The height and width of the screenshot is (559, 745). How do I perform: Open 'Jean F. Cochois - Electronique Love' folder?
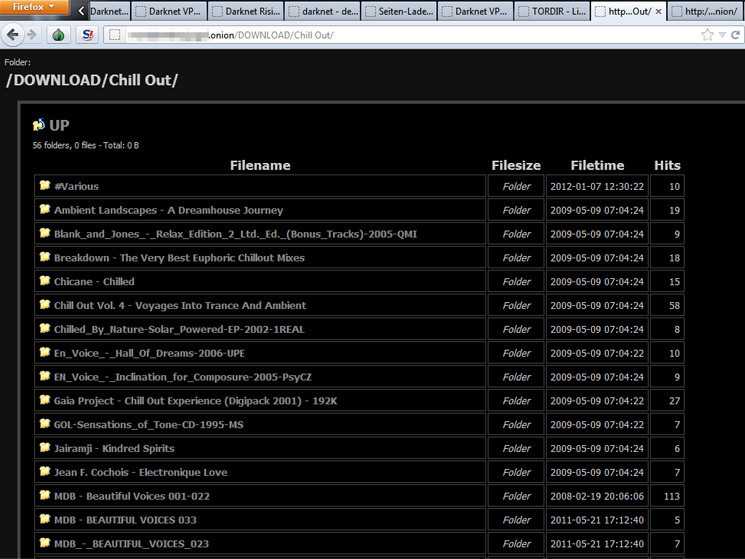point(141,472)
